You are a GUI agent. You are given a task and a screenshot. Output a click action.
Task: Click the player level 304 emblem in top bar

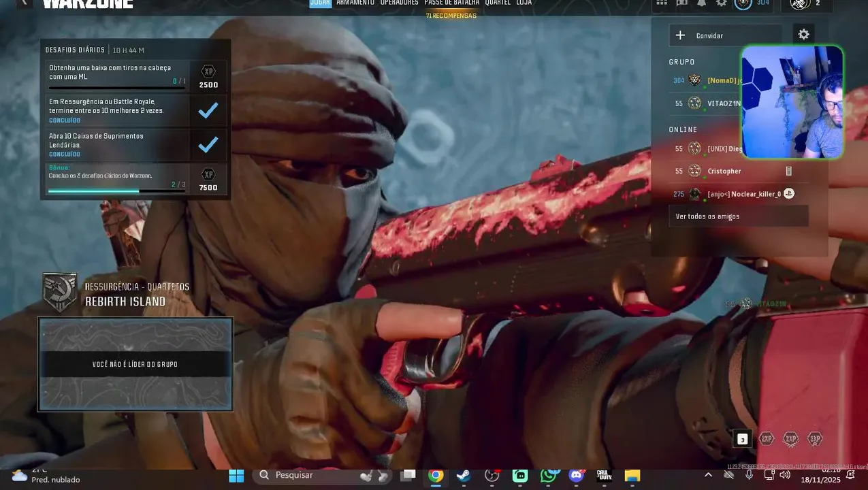(743, 3)
